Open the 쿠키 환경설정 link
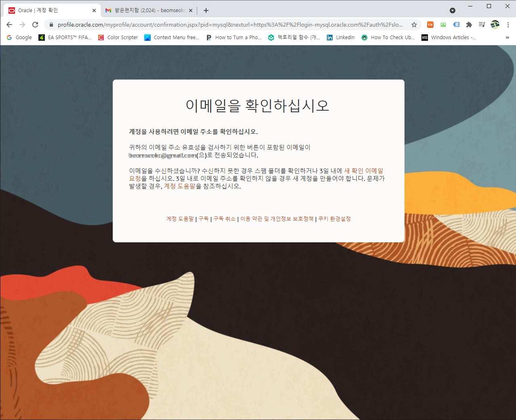This screenshot has width=516, height=420. click(335, 218)
